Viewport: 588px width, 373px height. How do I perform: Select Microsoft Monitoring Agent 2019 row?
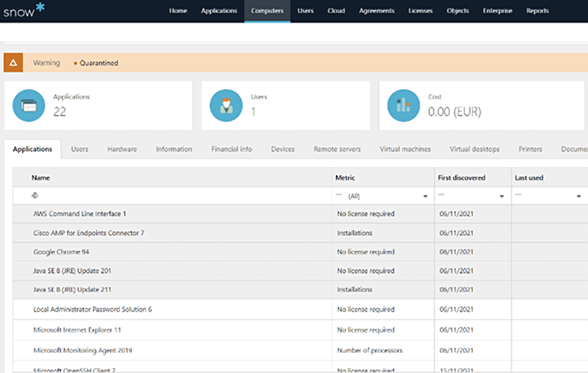[x=300, y=350]
